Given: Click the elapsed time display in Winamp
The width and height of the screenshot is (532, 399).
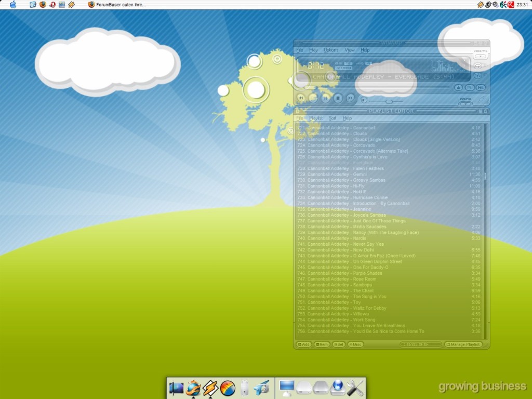Looking at the screenshot, I should (x=315, y=65).
